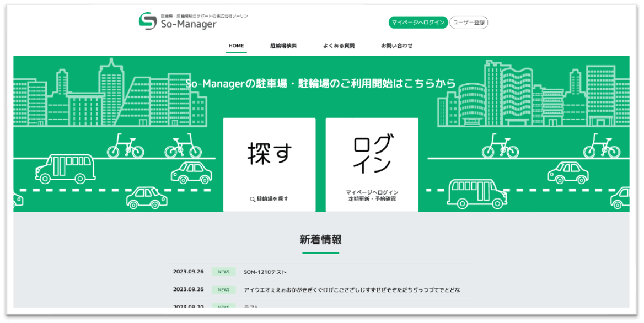
Task: Open the SOM-1210テスト news article
Action: tap(265, 272)
